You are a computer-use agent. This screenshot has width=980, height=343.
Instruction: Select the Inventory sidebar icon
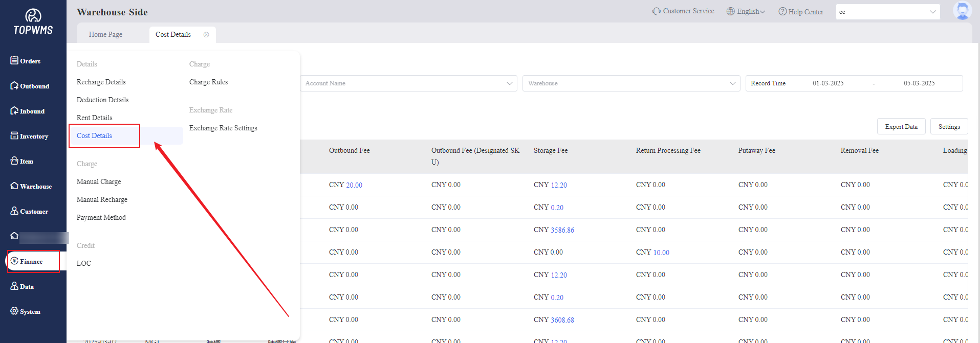coord(14,136)
